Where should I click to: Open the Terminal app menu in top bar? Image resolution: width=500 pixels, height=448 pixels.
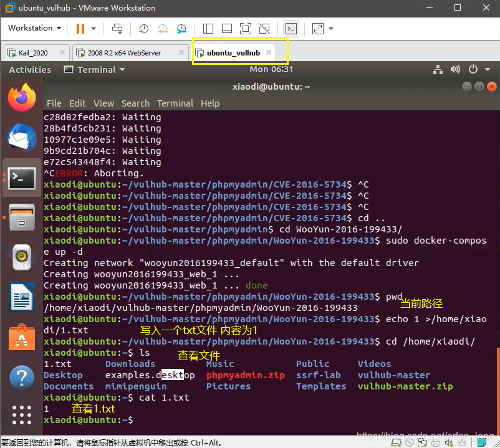(94, 69)
